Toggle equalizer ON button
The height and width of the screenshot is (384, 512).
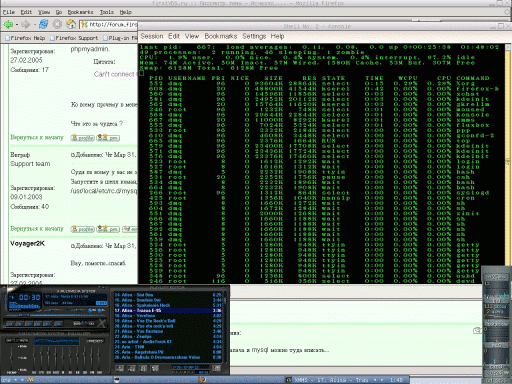[x=9, y=341]
